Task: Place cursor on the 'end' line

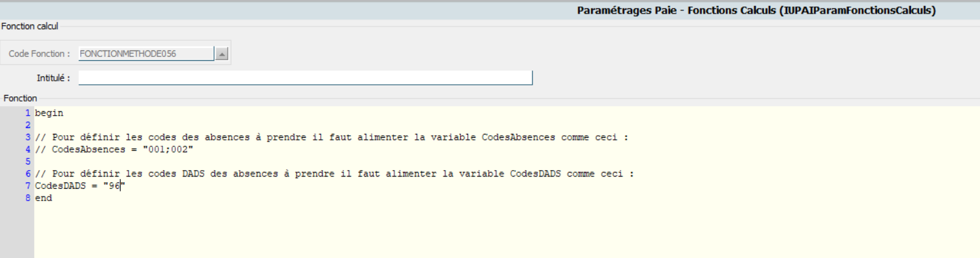Action: click(43, 199)
